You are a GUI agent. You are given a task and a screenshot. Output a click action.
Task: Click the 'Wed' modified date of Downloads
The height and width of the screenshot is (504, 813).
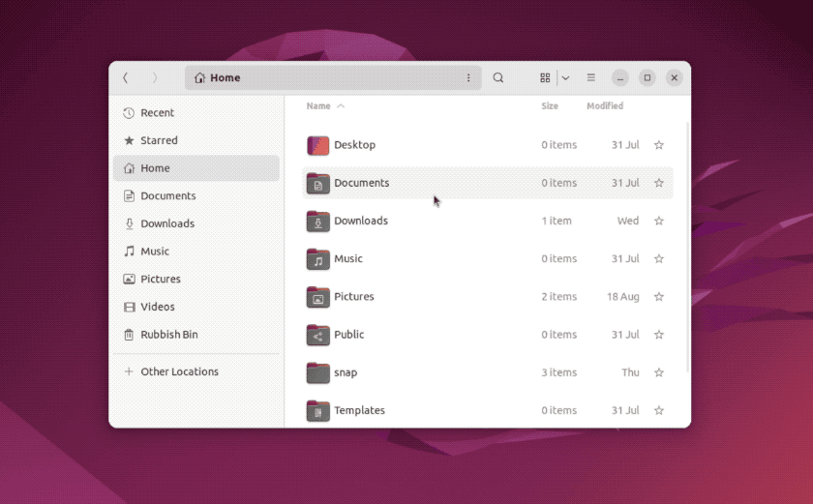[x=628, y=221]
